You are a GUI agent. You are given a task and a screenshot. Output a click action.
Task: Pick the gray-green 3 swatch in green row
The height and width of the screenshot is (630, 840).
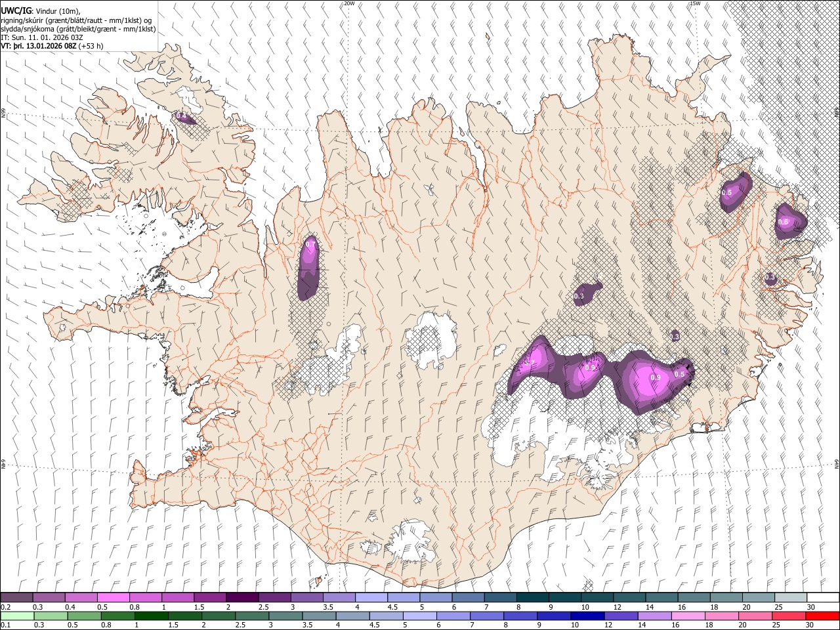point(285,616)
